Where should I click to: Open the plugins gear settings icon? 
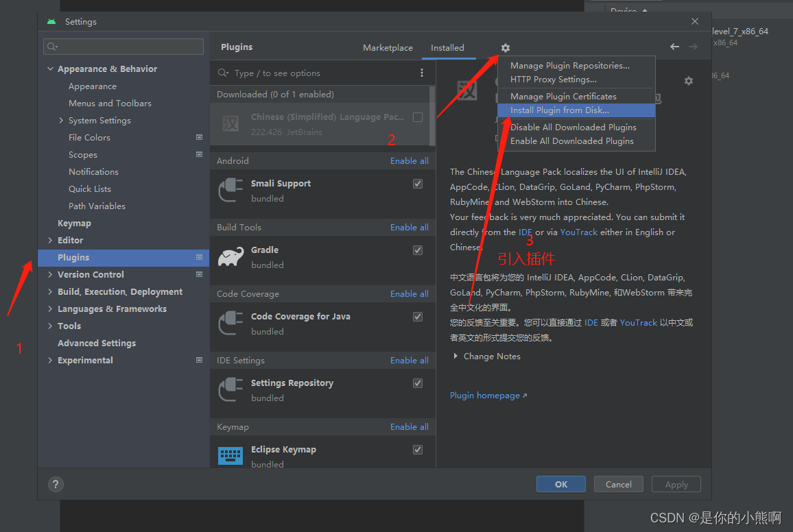click(x=506, y=47)
